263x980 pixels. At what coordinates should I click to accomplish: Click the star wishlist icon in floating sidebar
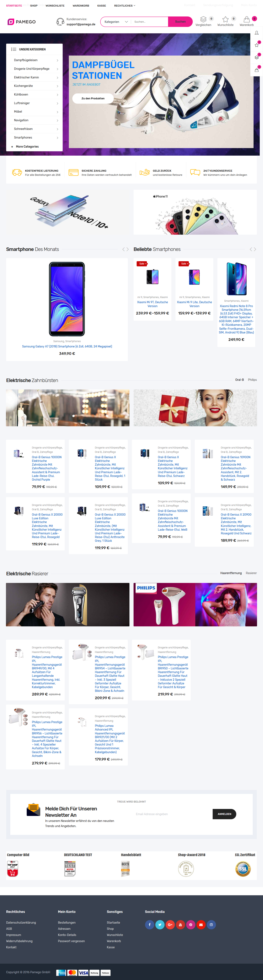[257, 45]
